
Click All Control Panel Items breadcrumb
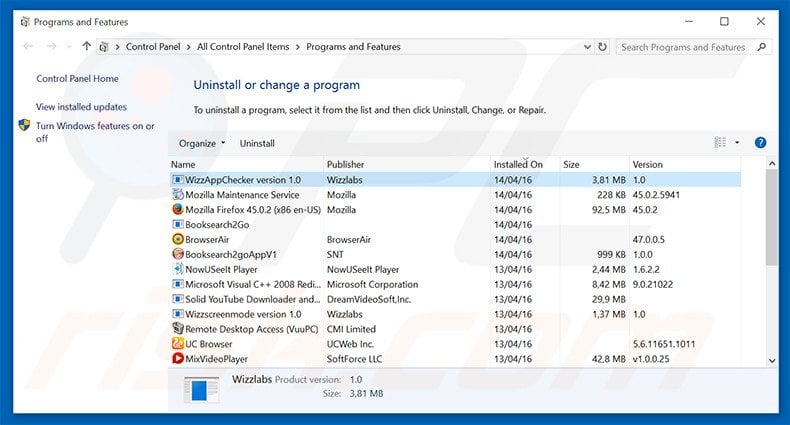(x=243, y=46)
